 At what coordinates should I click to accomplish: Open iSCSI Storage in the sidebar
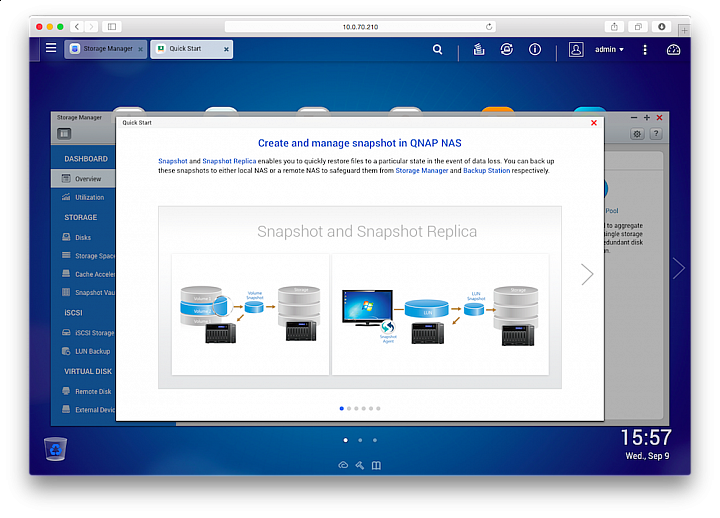(x=83, y=333)
